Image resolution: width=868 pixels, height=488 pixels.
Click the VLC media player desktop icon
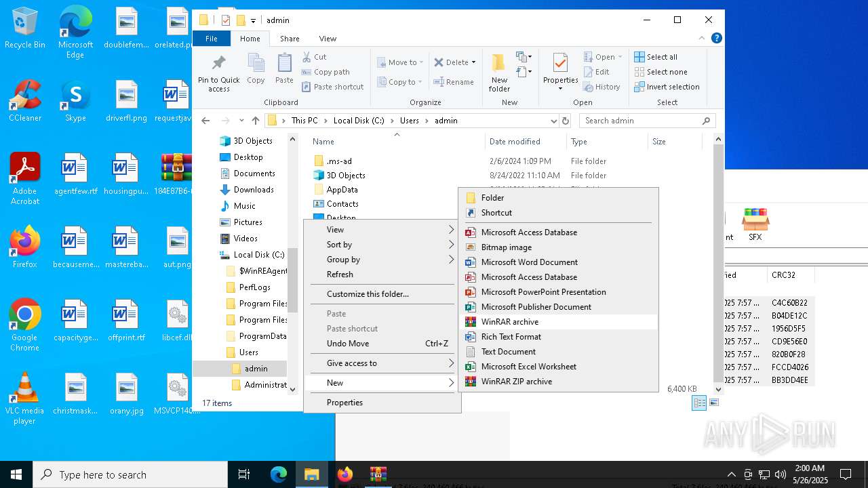click(24, 399)
